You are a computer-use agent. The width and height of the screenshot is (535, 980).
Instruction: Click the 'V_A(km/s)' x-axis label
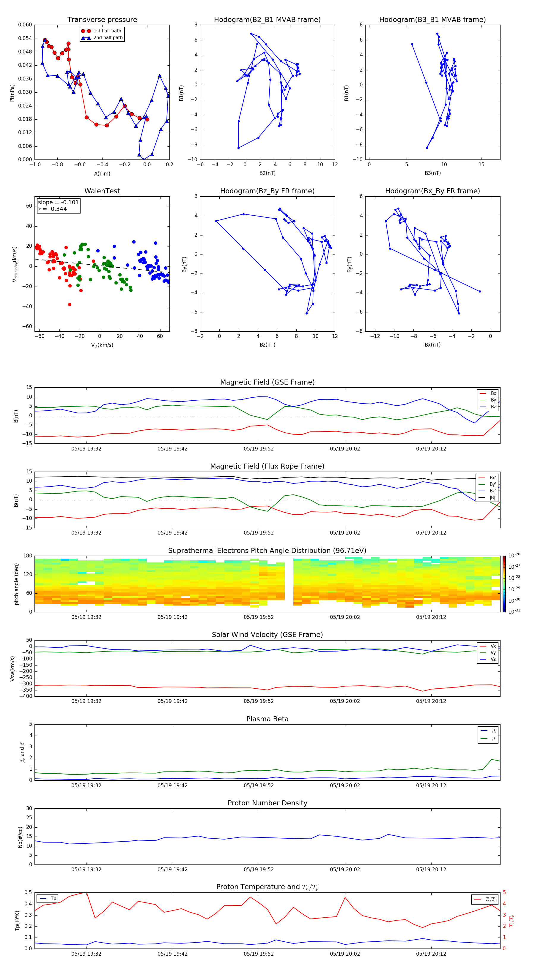pos(102,345)
